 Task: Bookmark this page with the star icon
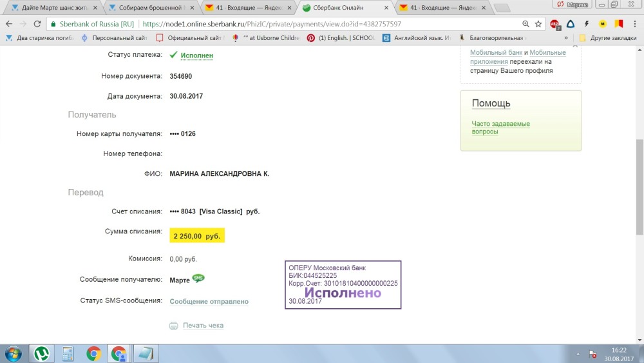pos(538,24)
